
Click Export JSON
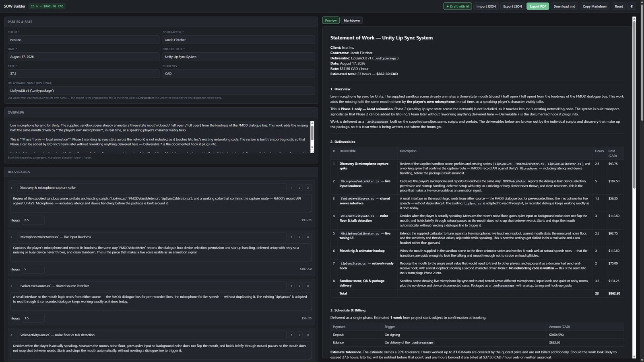pos(512,6)
